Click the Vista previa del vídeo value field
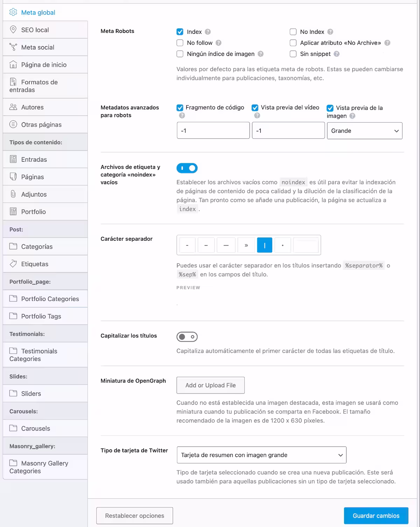Viewport: 420px width, 527px height. point(288,131)
